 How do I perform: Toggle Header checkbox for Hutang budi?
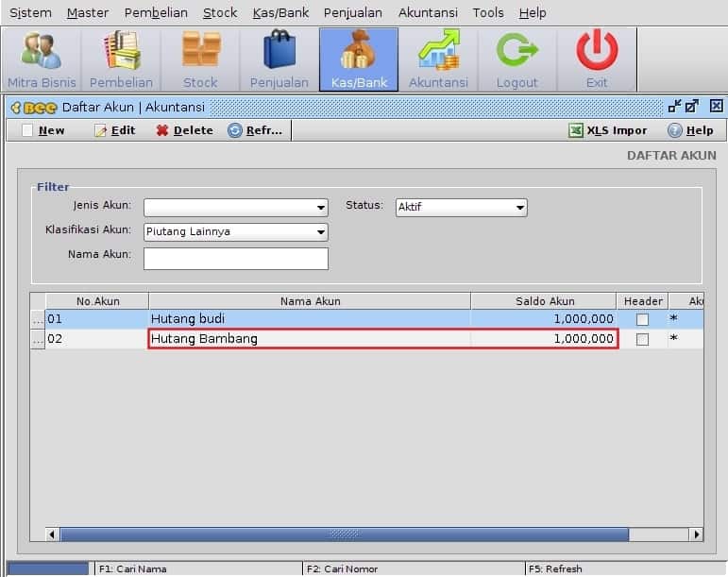(643, 319)
